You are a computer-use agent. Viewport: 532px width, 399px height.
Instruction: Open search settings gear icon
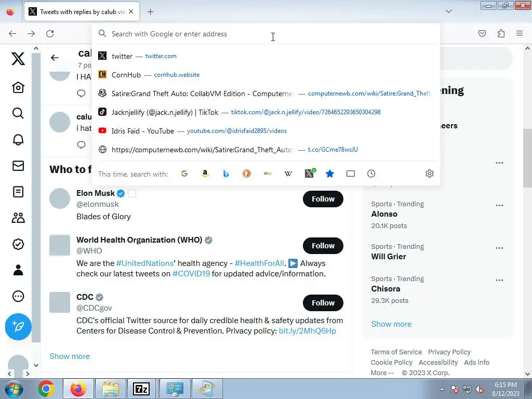click(430, 174)
